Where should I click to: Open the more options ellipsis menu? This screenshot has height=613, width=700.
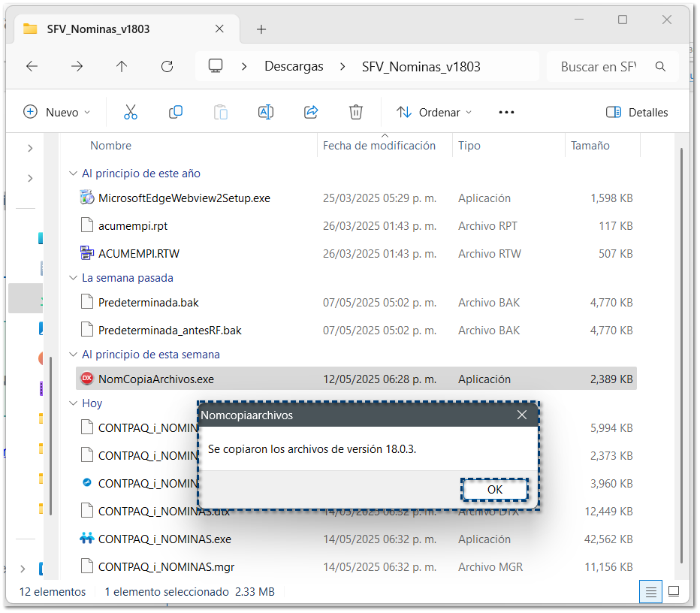click(506, 112)
